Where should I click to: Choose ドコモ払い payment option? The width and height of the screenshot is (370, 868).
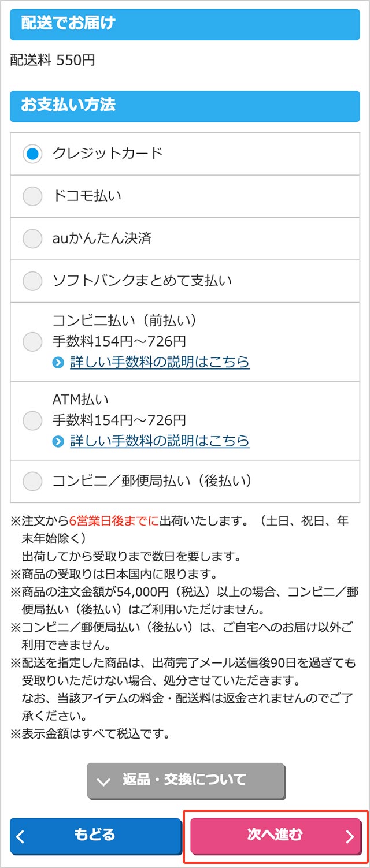[32, 196]
